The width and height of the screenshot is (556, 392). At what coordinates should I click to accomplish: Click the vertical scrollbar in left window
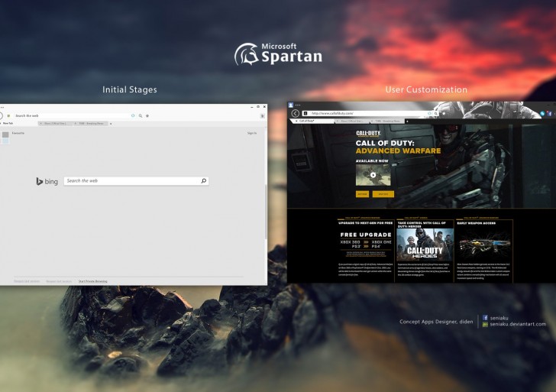(266, 211)
